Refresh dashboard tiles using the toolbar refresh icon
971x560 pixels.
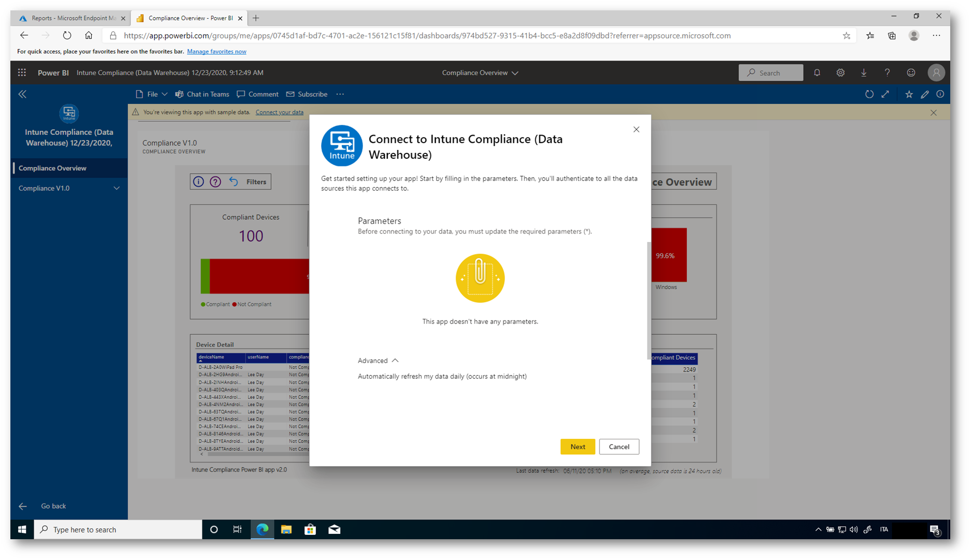tap(869, 94)
